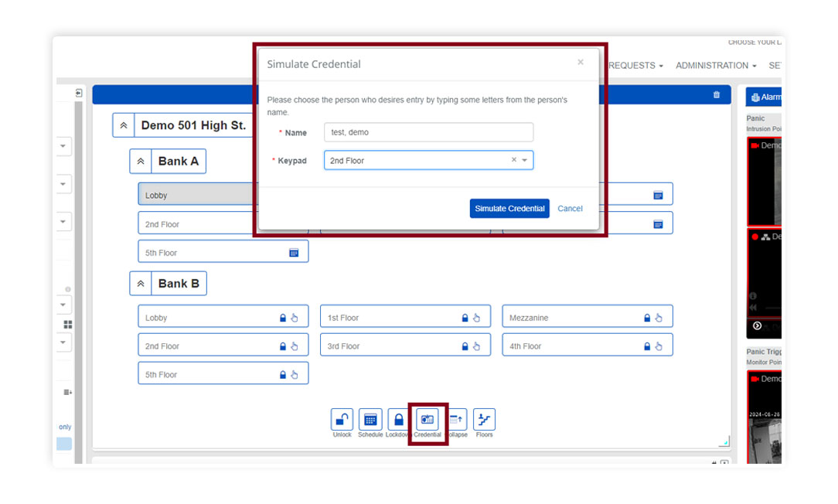
Task: Open the ADMINISTRATION menu
Action: click(715, 66)
